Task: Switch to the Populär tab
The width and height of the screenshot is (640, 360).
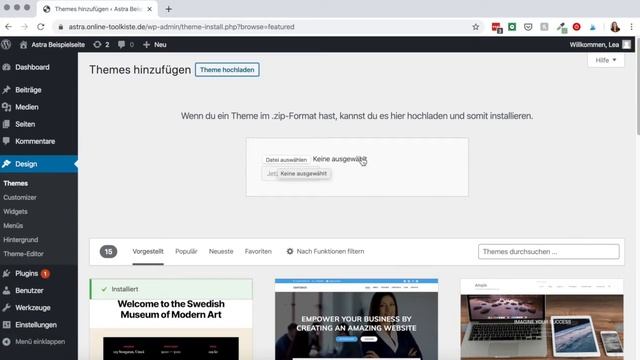Action: pyautogui.click(x=186, y=251)
